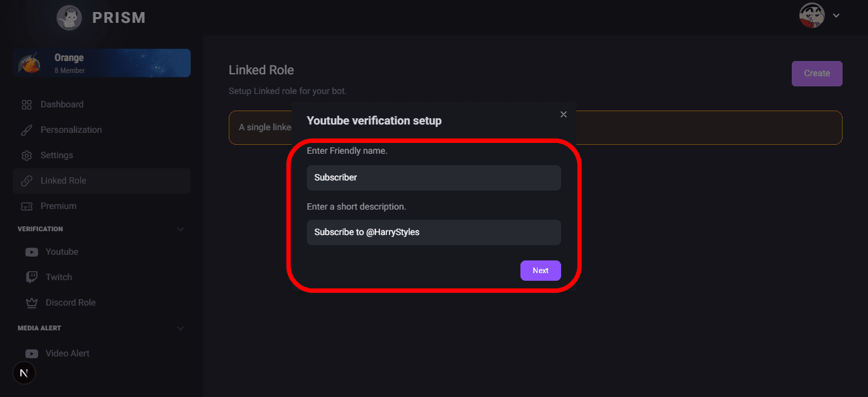Screen dimensions: 868x397
Task: Click the Settings gear icon
Action: click(27, 156)
